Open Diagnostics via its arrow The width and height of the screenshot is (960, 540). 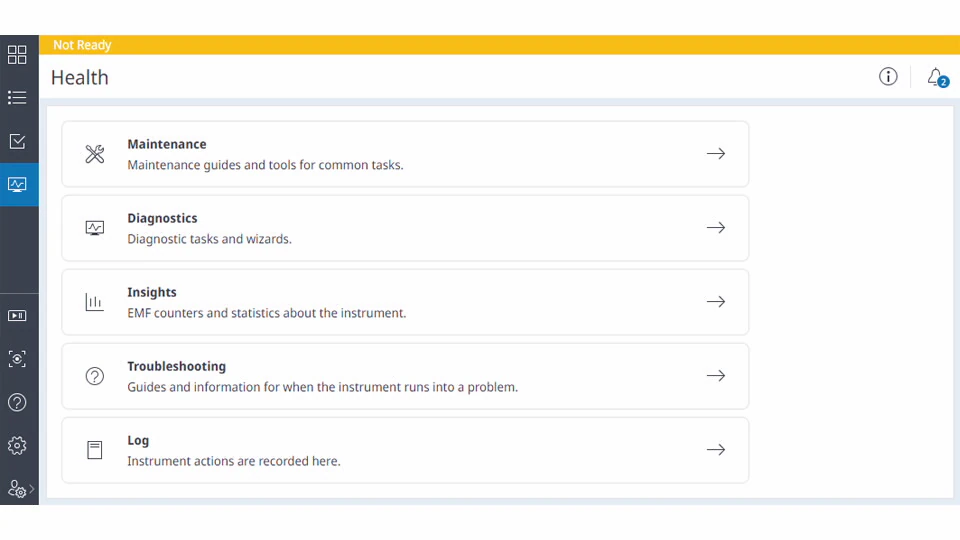(716, 227)
